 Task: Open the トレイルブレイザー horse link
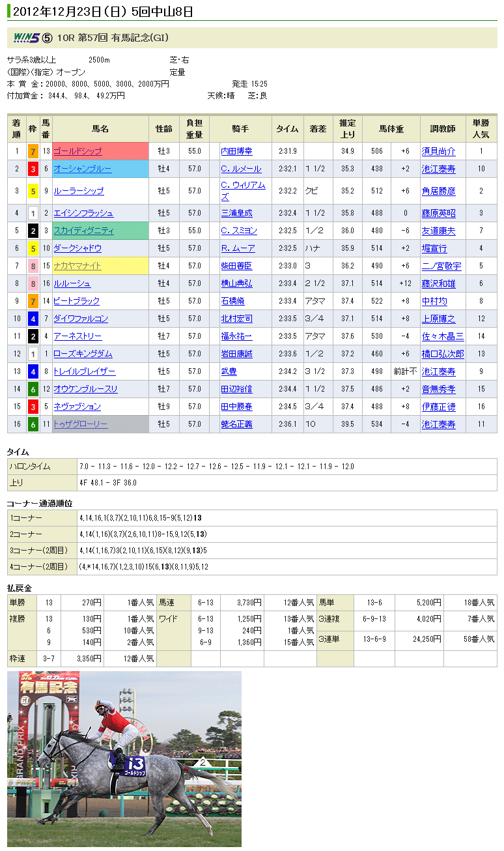click(85, 371)
